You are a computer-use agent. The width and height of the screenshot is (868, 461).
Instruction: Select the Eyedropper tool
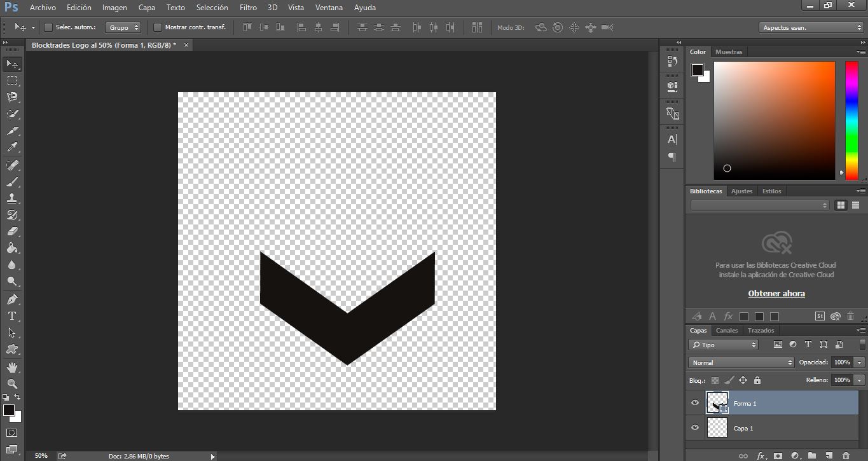click(x=12, y=148)
